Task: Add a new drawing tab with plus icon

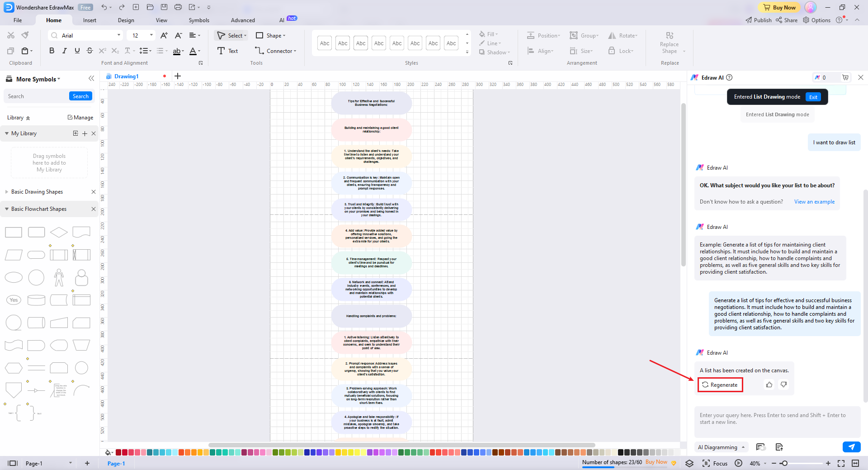Action: coord(178,76)
